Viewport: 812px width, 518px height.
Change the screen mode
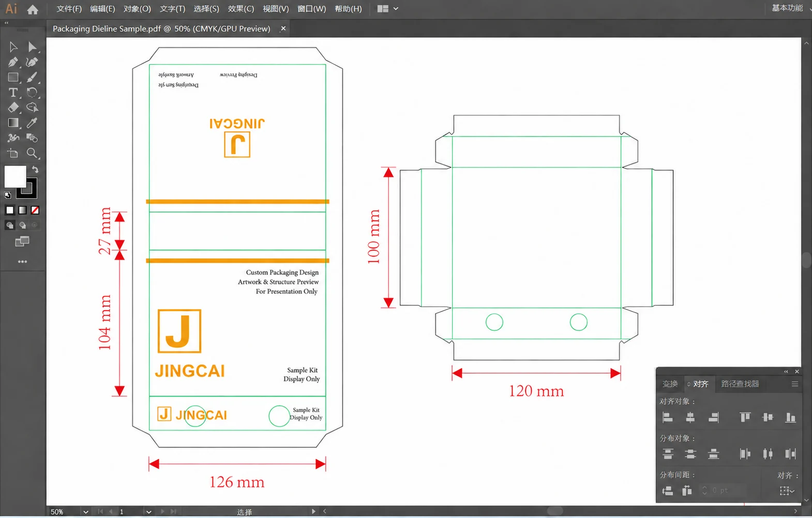[22, 241]
